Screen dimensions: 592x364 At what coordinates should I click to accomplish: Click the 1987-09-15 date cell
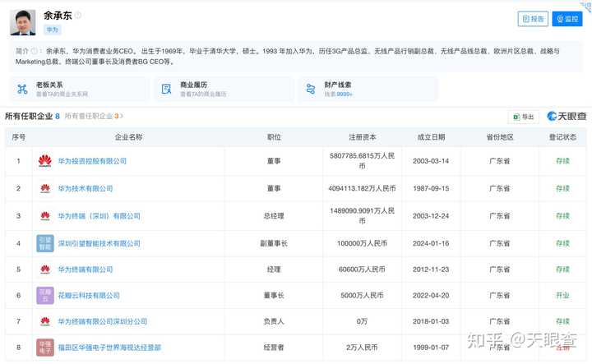point(431,188)
